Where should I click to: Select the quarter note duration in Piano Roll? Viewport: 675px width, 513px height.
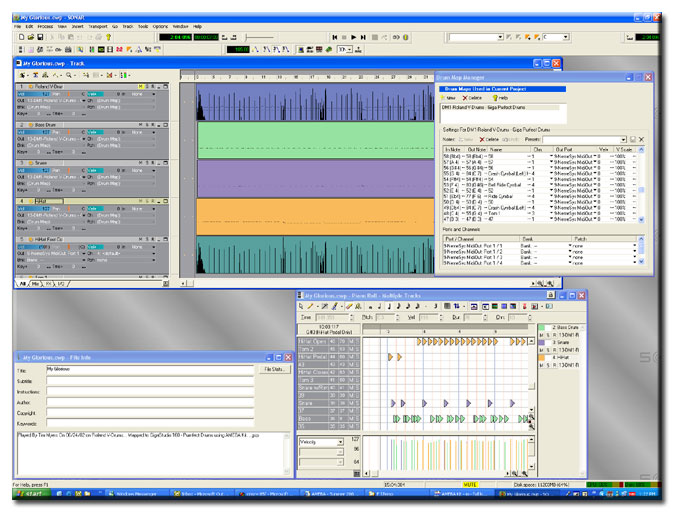click(x=389, y=306)
